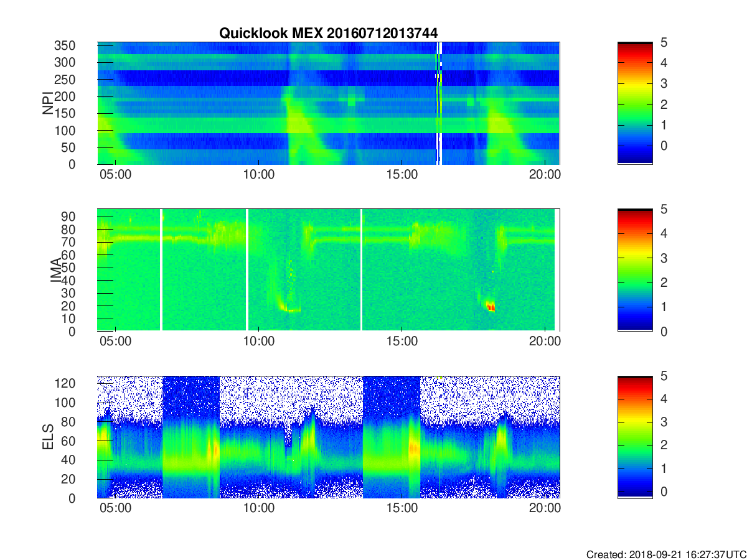747x560 pixels.
Task: Click the 10:00 tick under the ELS panel
Action: coord(259,508)
